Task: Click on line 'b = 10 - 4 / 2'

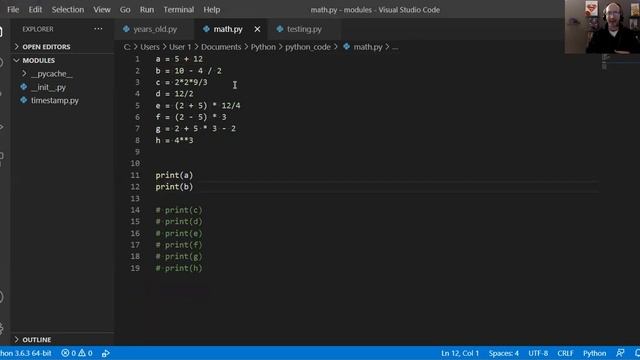Action: [188, 71]
